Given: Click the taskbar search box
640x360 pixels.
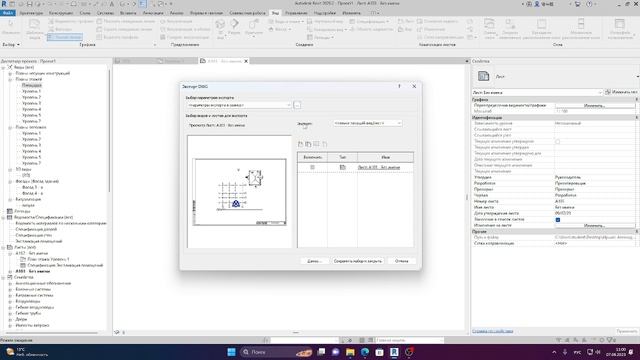Looking at the screenshot, I should [276, 352].
